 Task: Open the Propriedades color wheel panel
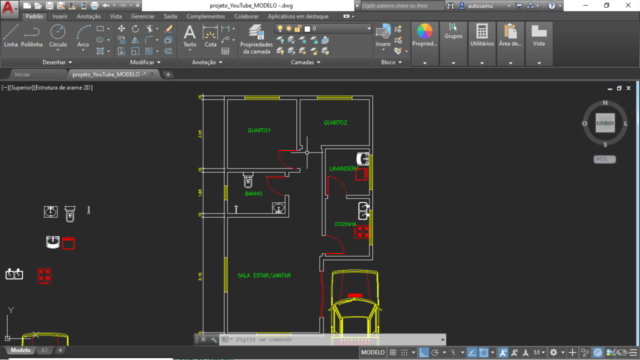(424, 44)
